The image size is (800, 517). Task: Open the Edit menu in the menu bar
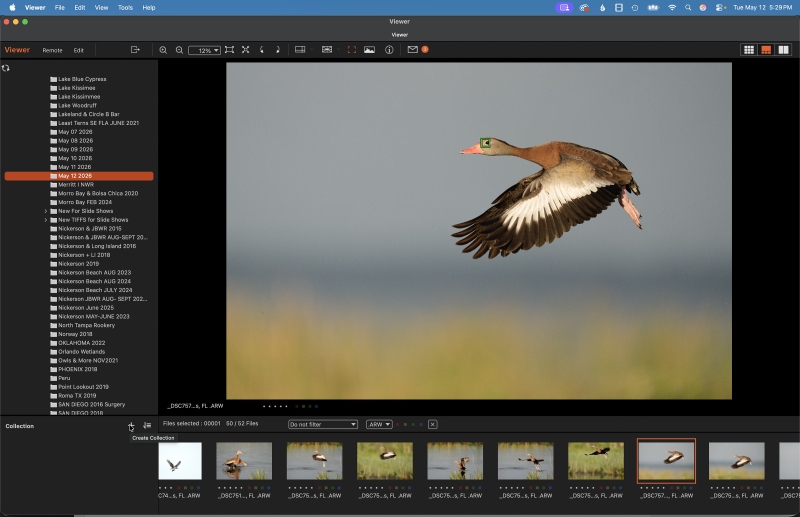coord(80,8)
